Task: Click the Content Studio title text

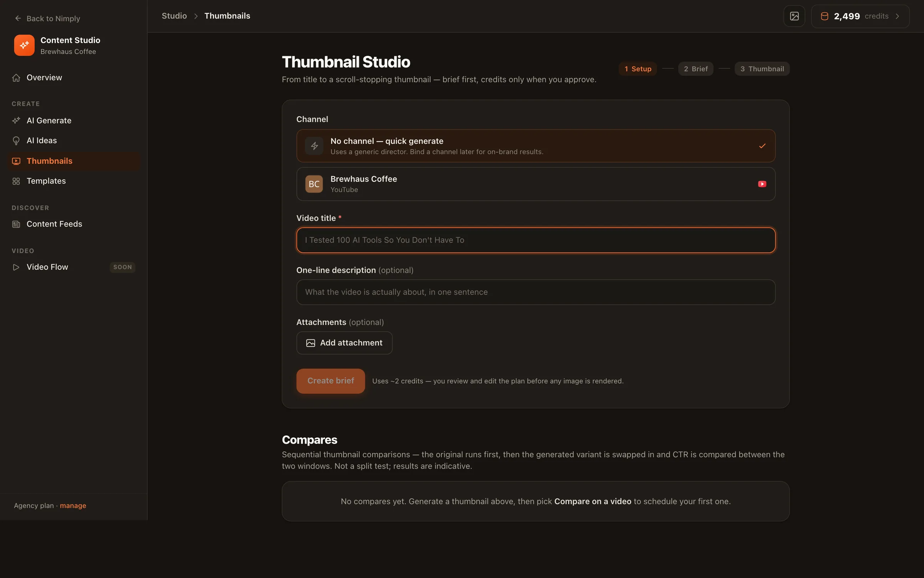Action: pos(70,40)
